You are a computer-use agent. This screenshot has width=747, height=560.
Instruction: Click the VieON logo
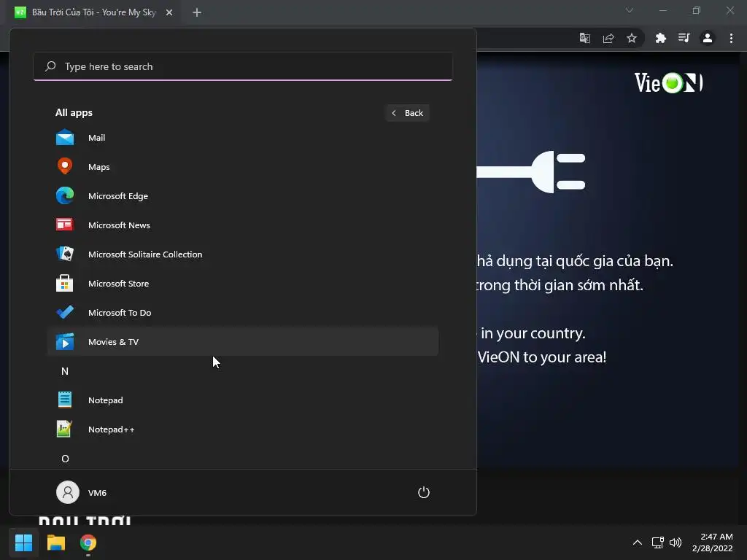click(668, 82)
